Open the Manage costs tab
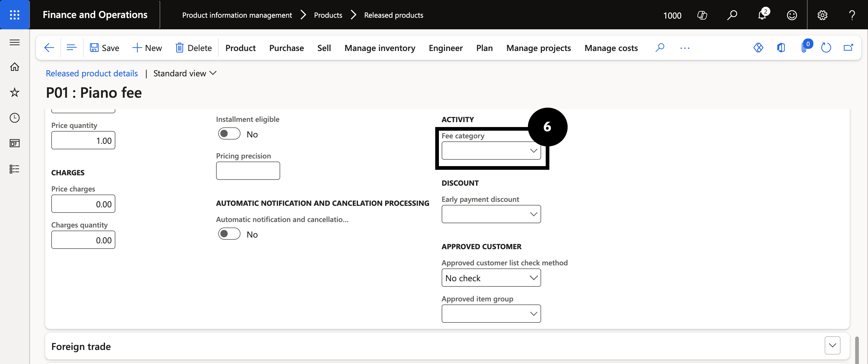This screenshot has height=364, width=868. [x=611, y=48]
